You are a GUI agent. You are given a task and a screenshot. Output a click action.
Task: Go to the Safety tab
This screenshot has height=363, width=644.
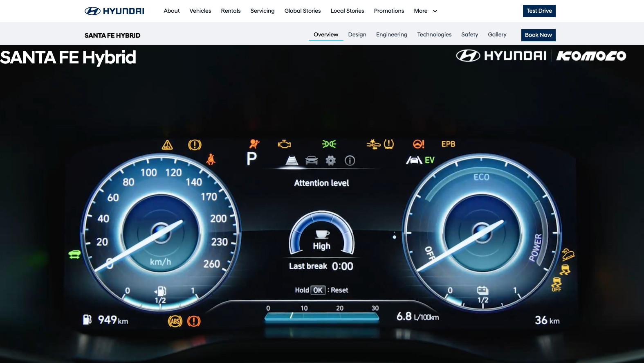coord(469,35)
